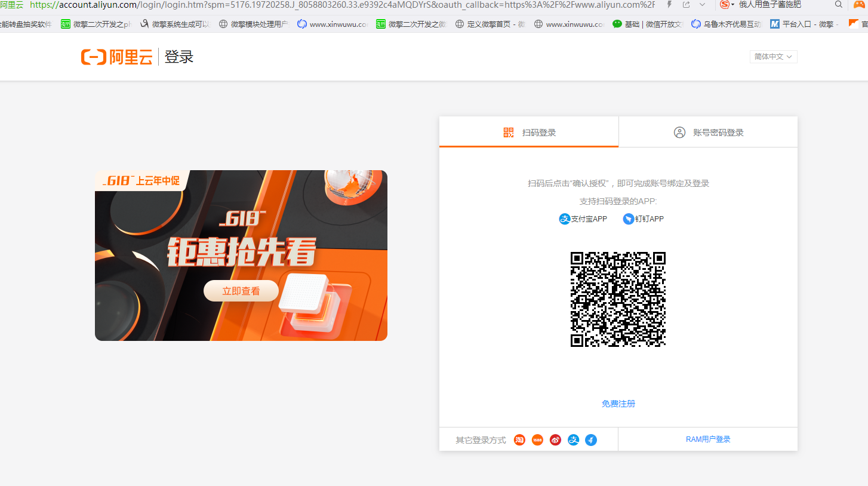Open the RAM用户登录 link
This screenshot has height=486, width=868.
pyautogui.click(x=708, y=439)
